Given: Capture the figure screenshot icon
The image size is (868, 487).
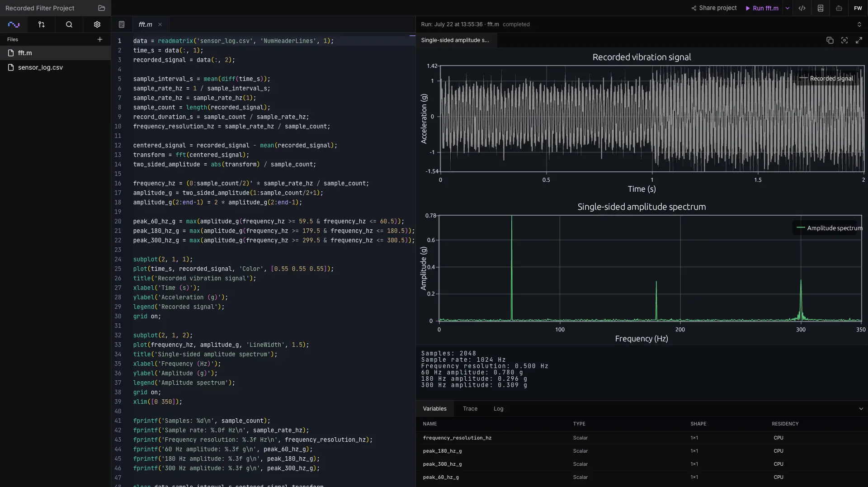Looking at the screenshot, I should pos(844,40).
